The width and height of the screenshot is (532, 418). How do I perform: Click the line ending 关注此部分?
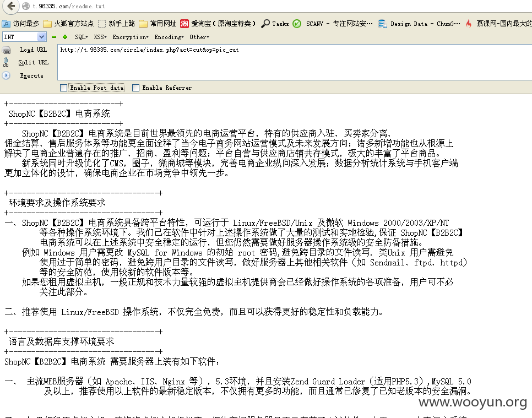[63, 292]
